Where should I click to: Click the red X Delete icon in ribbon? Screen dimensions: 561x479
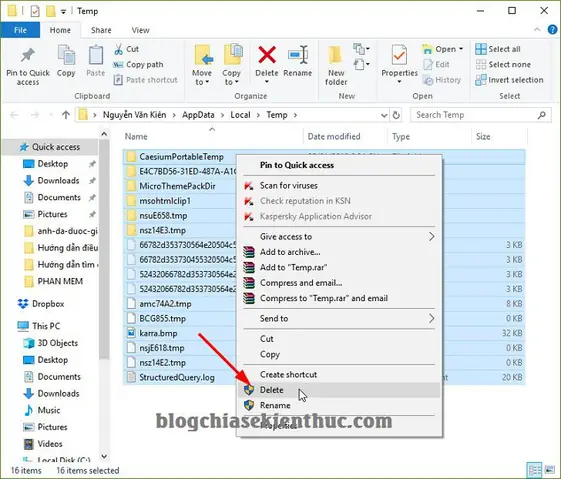(x=267, y=55)
